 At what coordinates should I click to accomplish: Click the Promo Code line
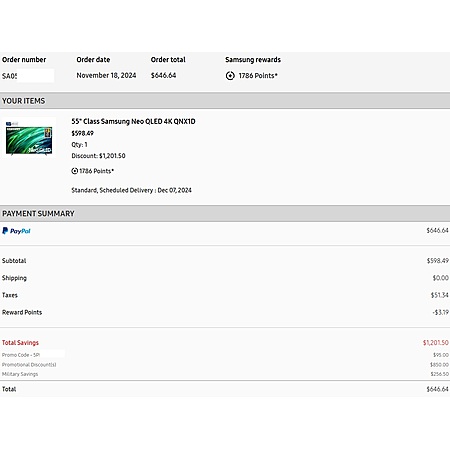pos(21,355)
